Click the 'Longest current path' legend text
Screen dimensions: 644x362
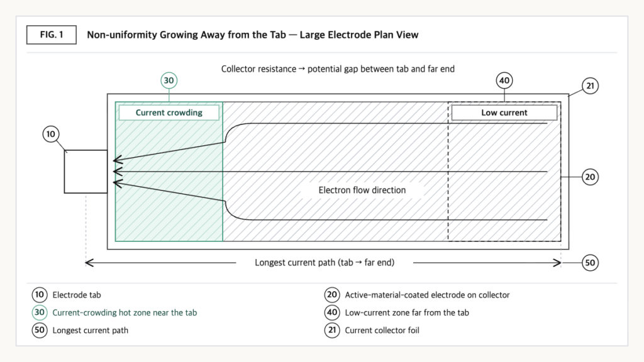[91, 331]
